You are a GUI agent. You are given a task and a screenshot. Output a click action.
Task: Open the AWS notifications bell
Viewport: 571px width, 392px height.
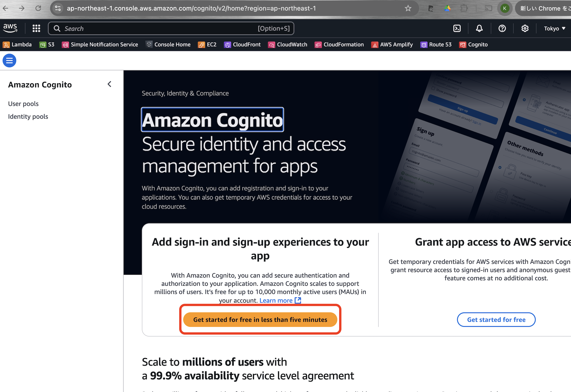click(x=479, y=28)
